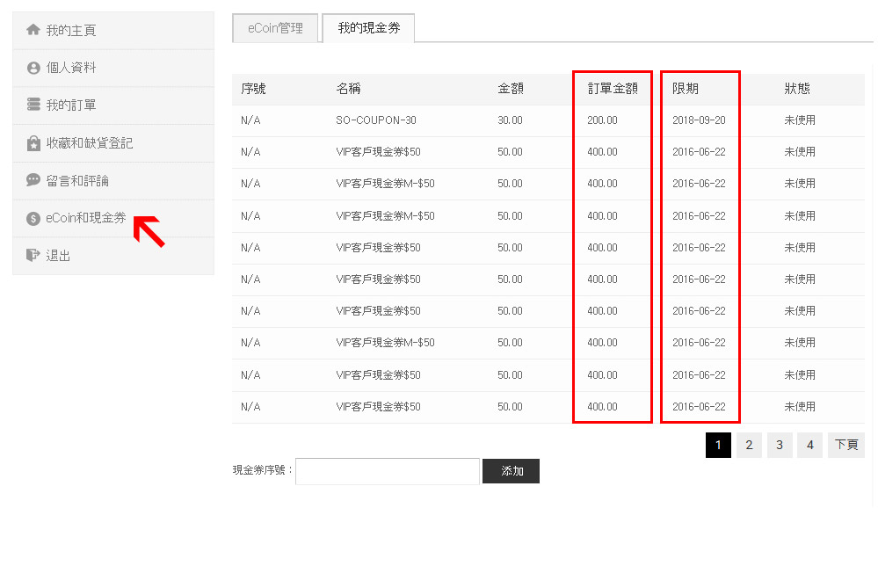Click the 訂單金額 column header
Viewport: 878px width, 588px height.
(x=613, y=89)
